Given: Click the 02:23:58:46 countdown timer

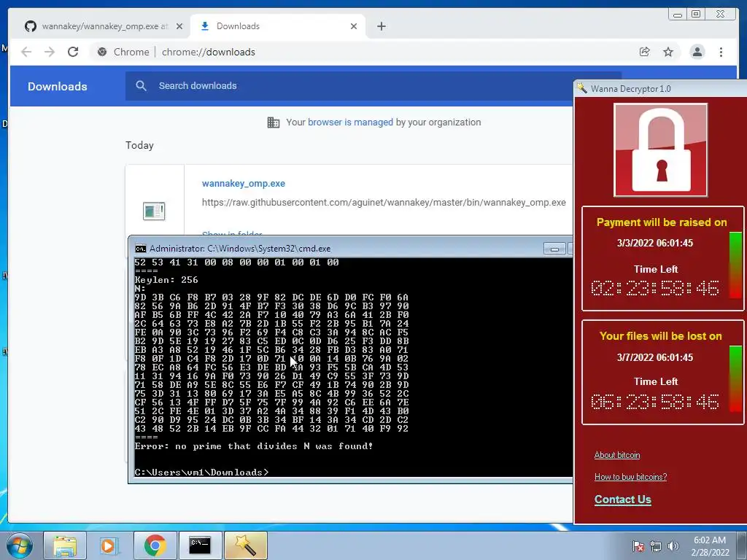Looking at the screenshot, I should (655, 288).
